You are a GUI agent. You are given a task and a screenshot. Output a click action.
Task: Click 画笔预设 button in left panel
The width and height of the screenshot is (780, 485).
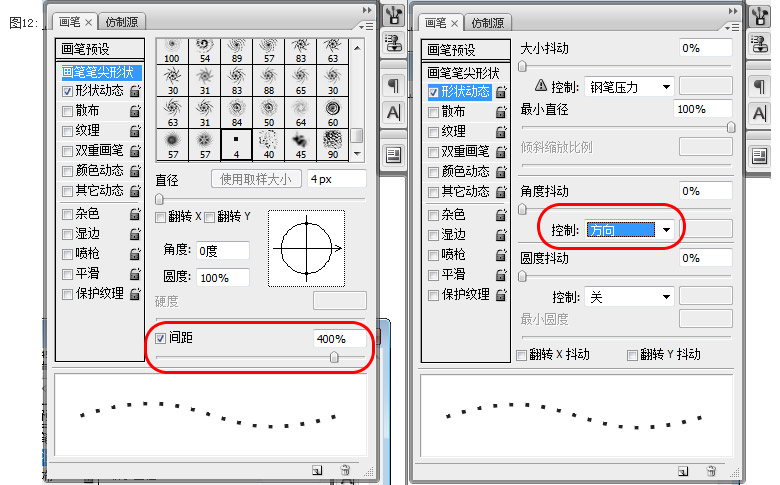(x=85, y=48)
